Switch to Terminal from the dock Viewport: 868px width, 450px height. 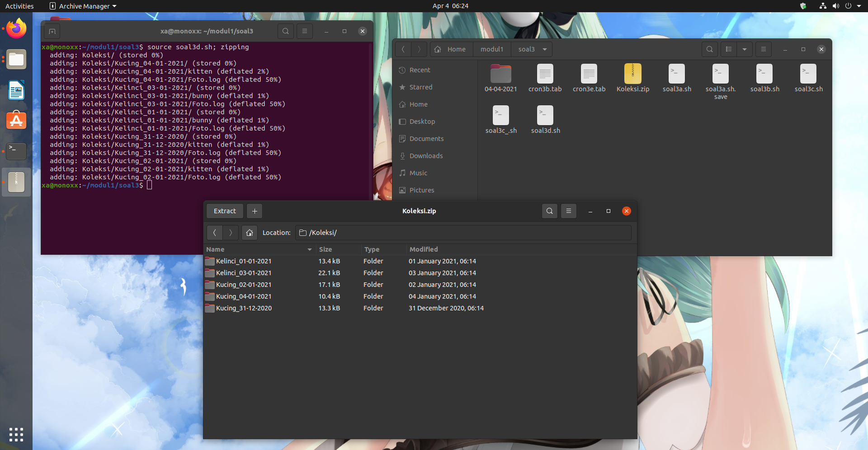coord(16,151)
